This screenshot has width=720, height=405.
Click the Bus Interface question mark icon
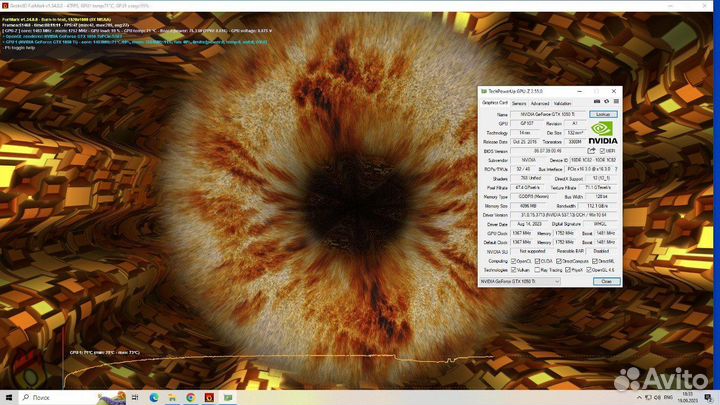(x=616, y=169)
